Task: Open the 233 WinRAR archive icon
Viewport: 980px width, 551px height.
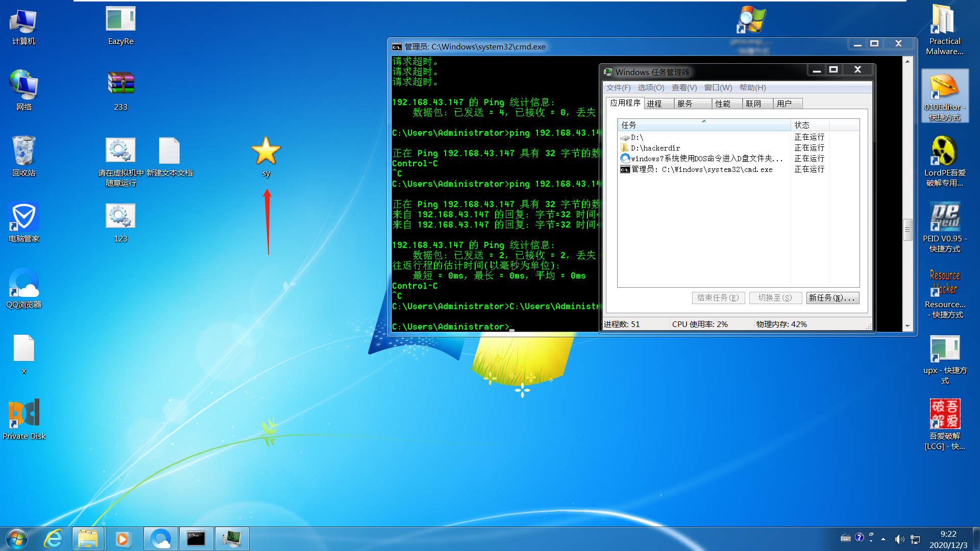Action: [120, 84]
